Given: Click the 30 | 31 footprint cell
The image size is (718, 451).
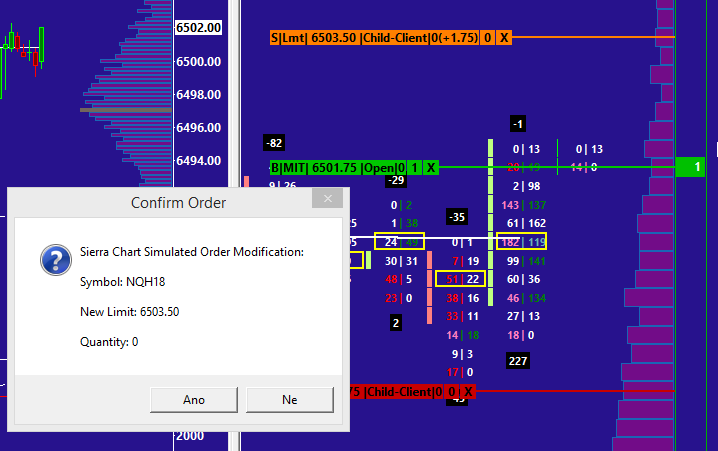Looking at the screenshot, I should 401,261.
